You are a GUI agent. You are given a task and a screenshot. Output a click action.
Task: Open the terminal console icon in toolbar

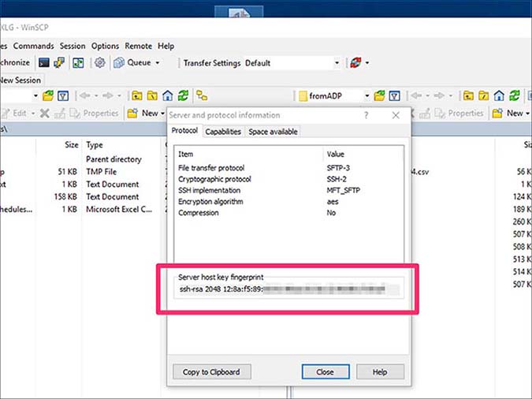coord(44,62)
